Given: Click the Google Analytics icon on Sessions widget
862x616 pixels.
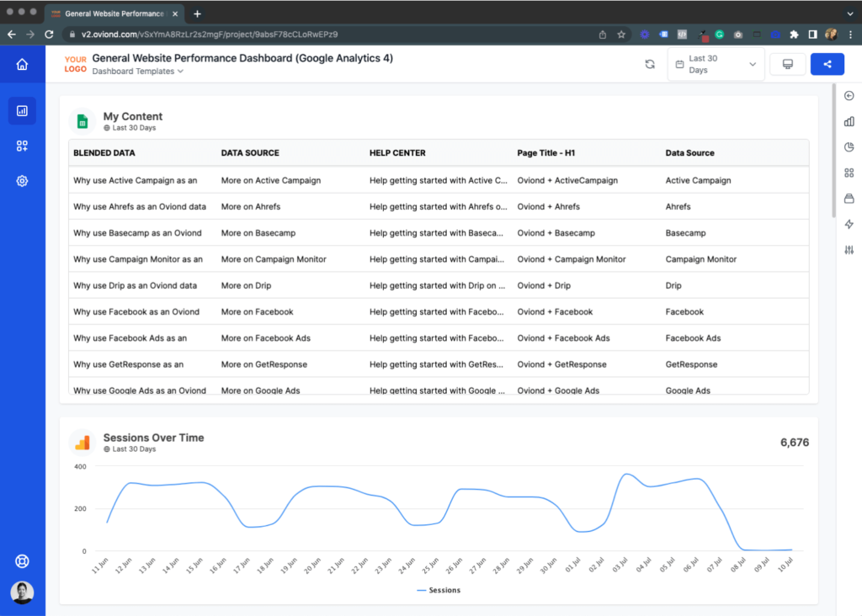Looking at the screenshot, I should [82, 443].
